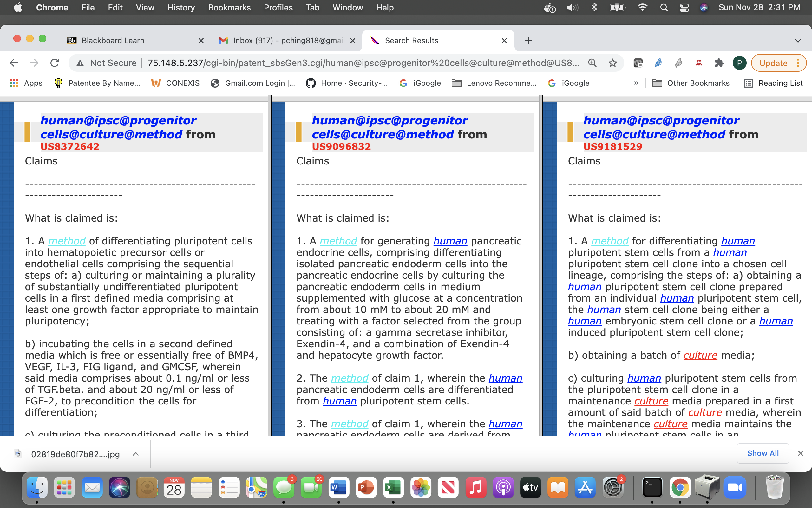812x508 pixels.
Task: Open the zoom magnifier in address bar
Action: (x=593, y=63)
